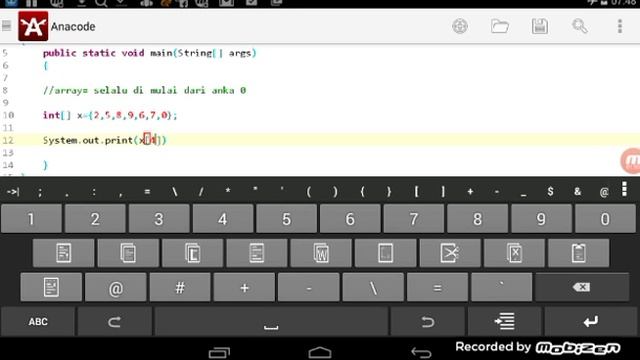Viewport: 640px width, 360px height.
Task: Tap the number 6 key
Action: 350,219
